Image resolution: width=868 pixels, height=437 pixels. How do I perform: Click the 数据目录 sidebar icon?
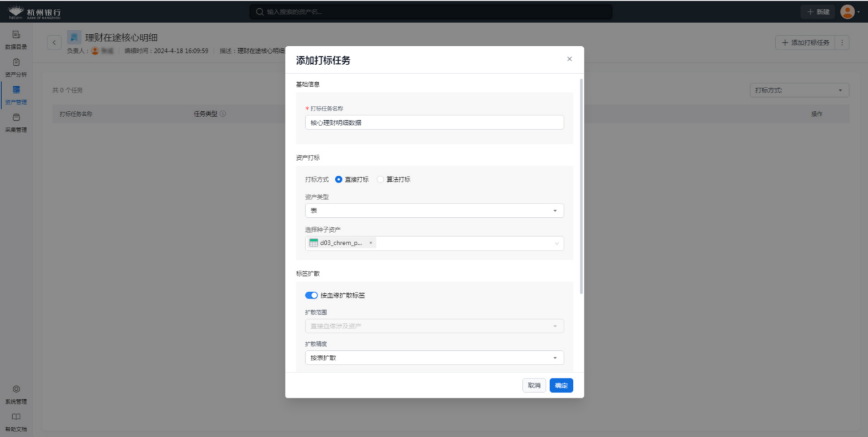pyautogui.click(x=16, y=35)
